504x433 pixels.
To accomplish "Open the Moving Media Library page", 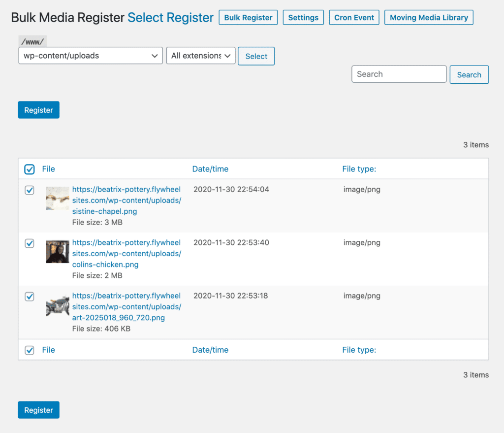I will pyautogui.click(x=428, y=17).
